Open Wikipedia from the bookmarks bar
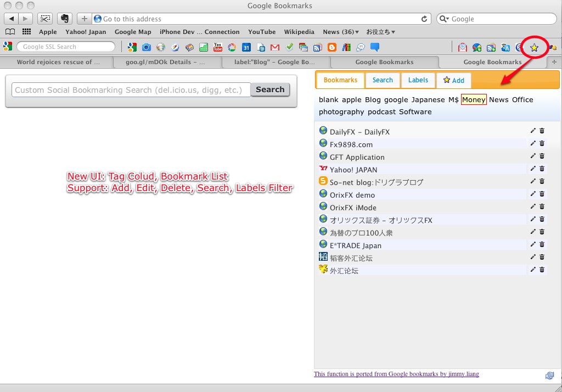 click(299, 32)
